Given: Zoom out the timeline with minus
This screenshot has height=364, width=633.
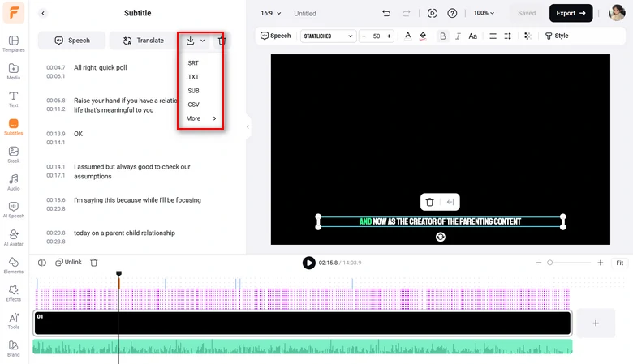Looking at the screenshot, I should pyautogui.click(x=538, y=263).
